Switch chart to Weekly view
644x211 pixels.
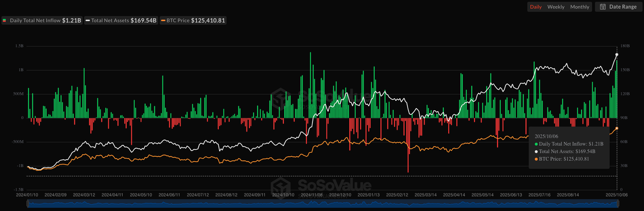[x=556, y=7]
